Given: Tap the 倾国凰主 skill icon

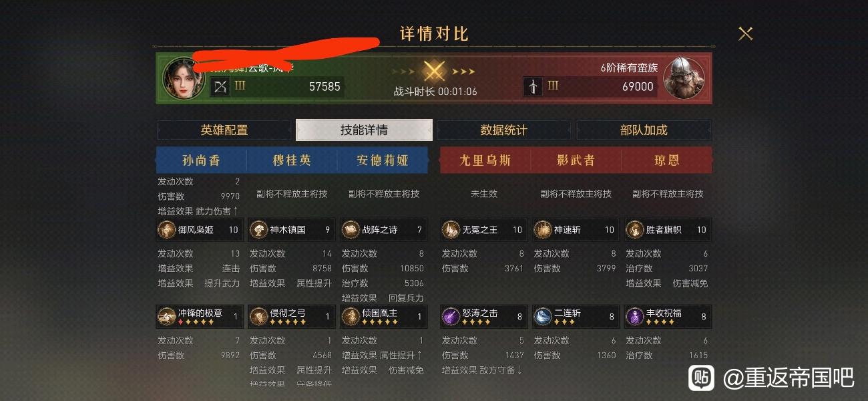Looking at the screenshot, I should (x=351, y=317).
